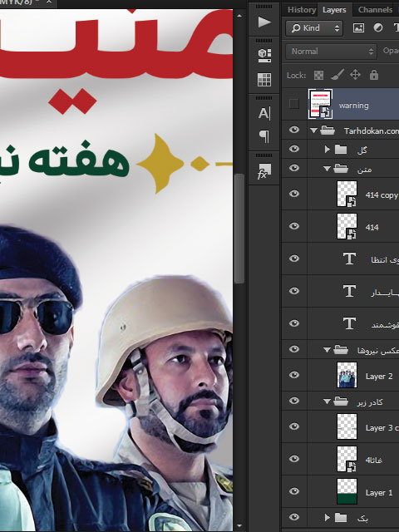Click the canvas scrollbar down arrow
399x532 pixels.
click(239, 526)
